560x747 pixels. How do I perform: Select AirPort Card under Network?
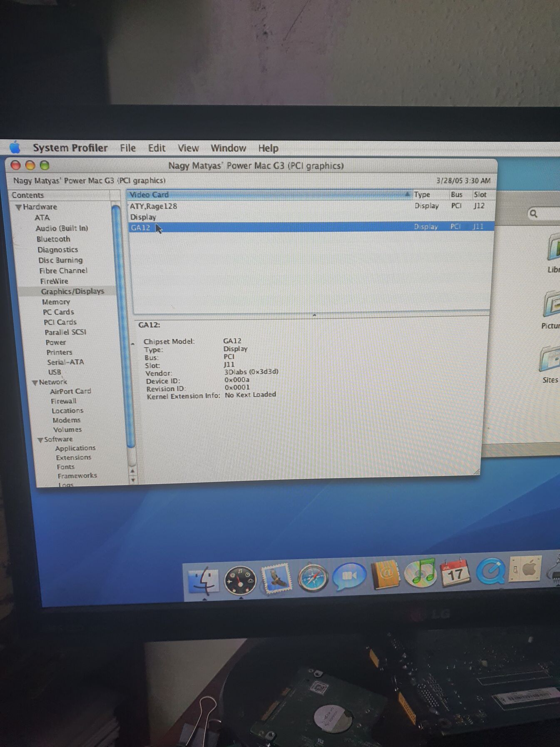pos(70,392)
